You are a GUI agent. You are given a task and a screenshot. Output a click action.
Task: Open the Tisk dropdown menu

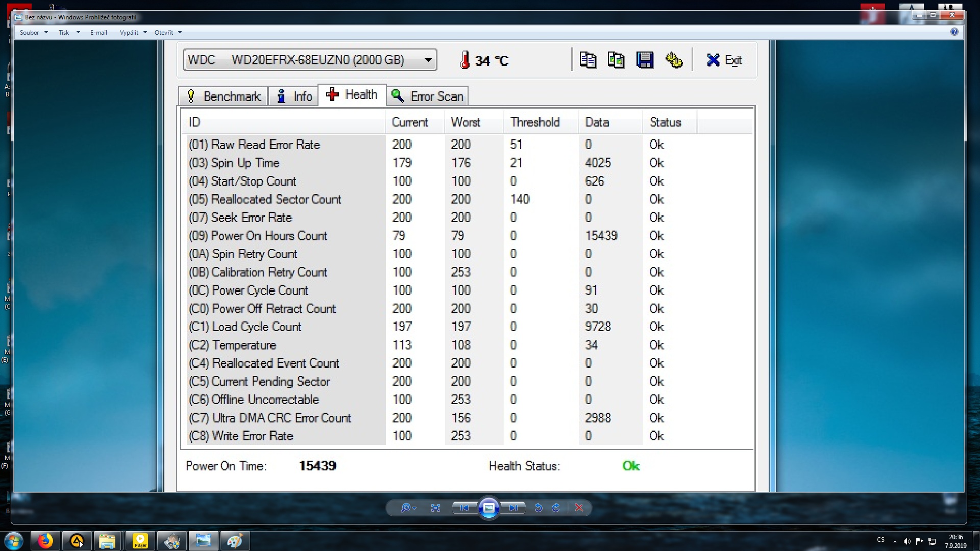click(68, 32)
